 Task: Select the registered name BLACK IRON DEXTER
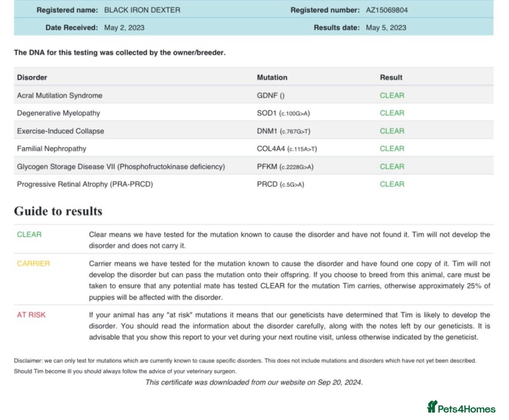click(x=142, y=10)
